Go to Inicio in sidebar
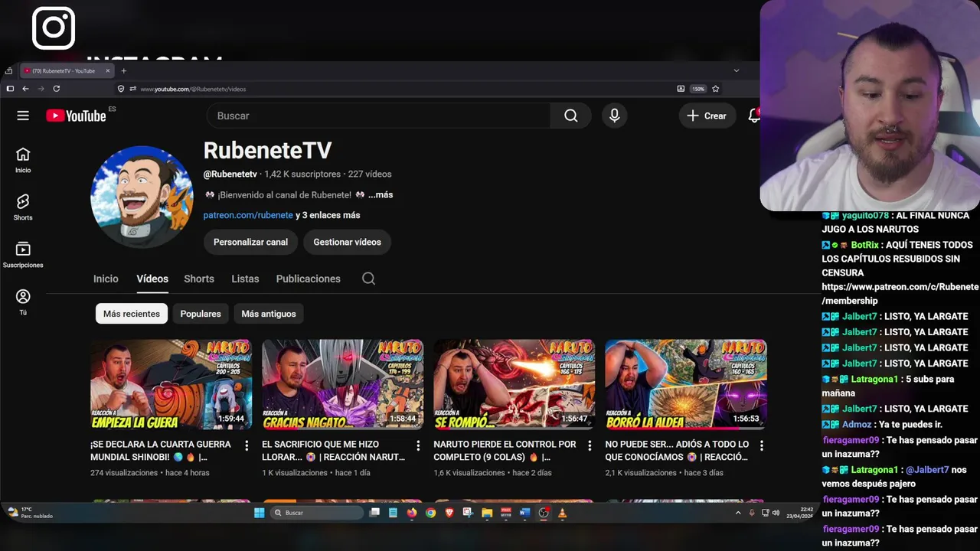The height and width of the screenshot is (551, 980). coord(23,161)
